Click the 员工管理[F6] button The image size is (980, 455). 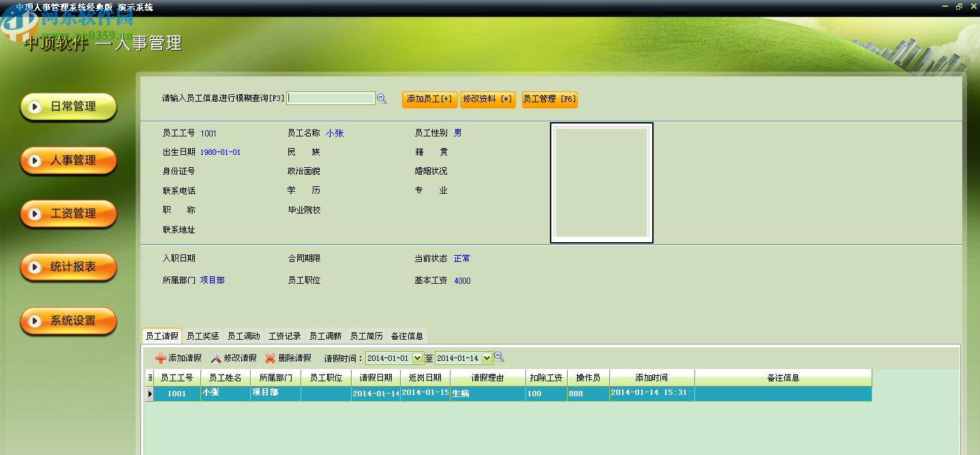tap(549, 99)
